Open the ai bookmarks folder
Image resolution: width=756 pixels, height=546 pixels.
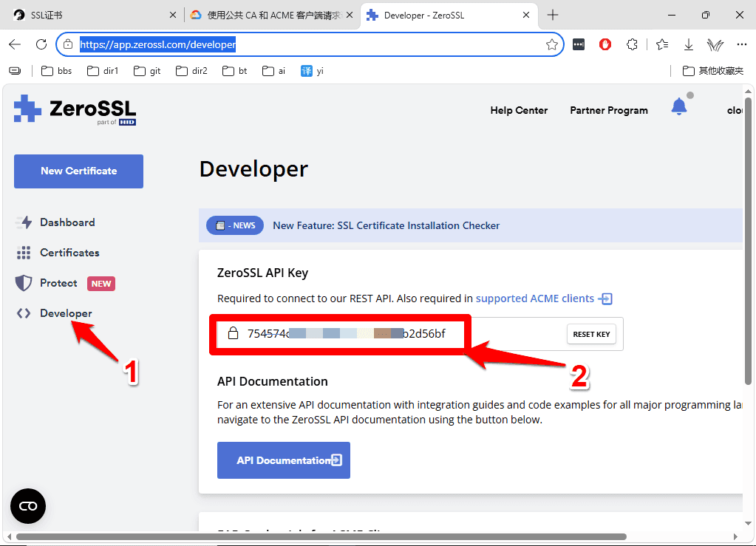274,72
